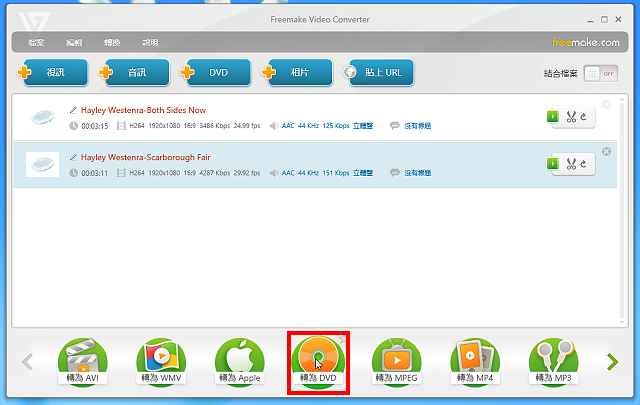Click the file list vertical scrollbar
This screenshot has height=405, width=640.
tap(622, 210)
